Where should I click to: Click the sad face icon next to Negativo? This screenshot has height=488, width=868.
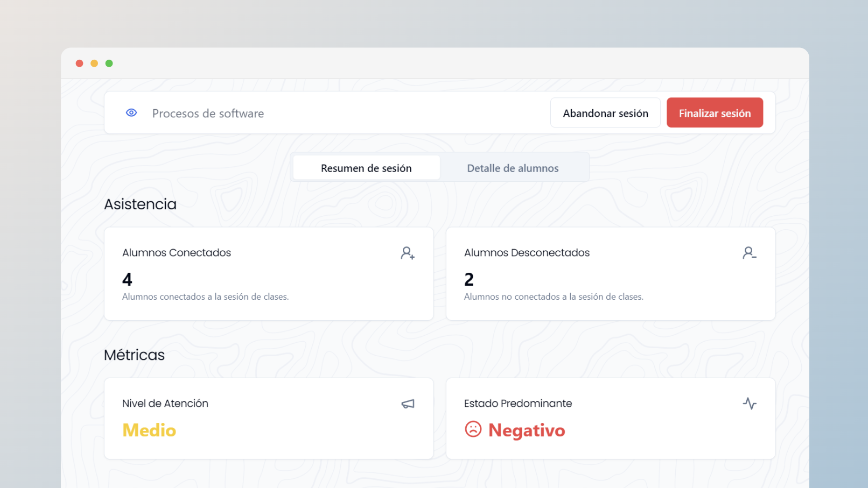pyautogui.click(x=473, y=430)
